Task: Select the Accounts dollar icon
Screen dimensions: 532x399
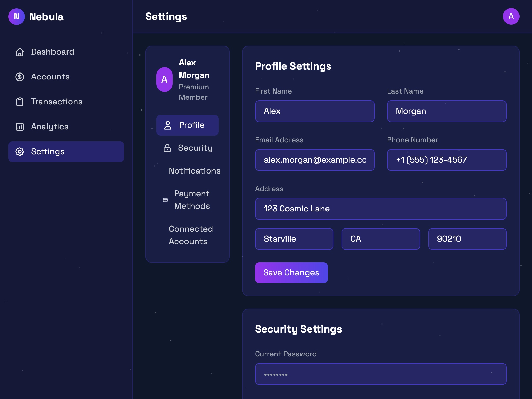Action: tap(20, 77)
